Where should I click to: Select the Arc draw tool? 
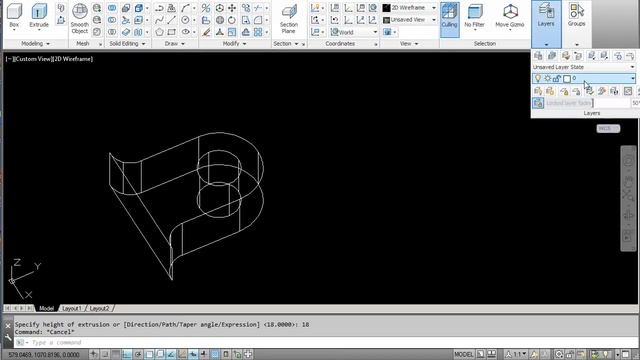pyautogui.click(x=185, y=8)
